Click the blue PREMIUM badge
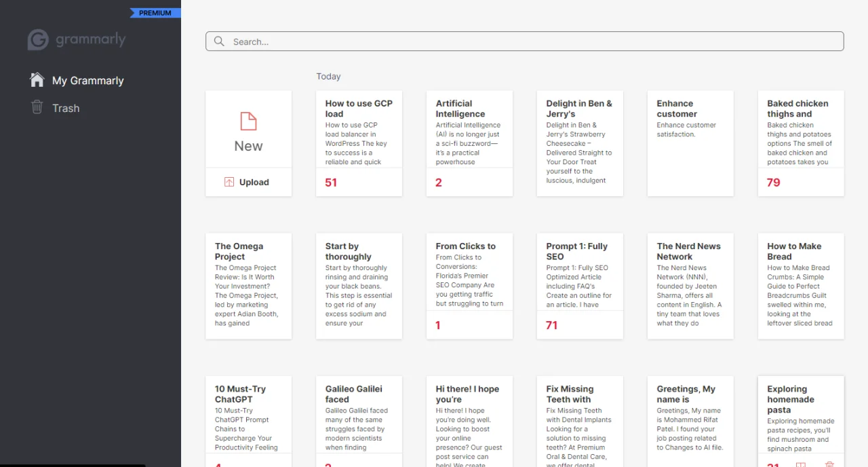This screenshot has width=868, height=467. pos(155,13)
